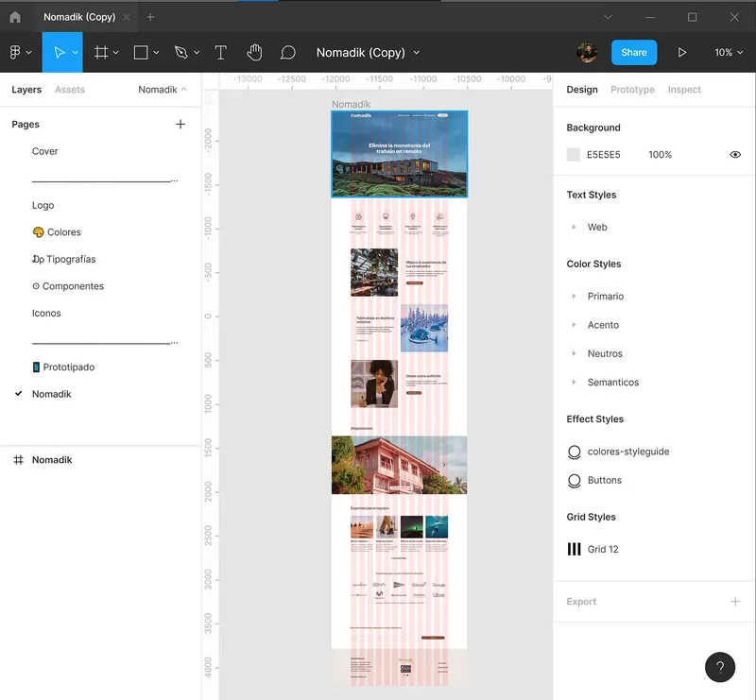
Task: Click the Grid 12 style icon
Action: tap(574, 549)
